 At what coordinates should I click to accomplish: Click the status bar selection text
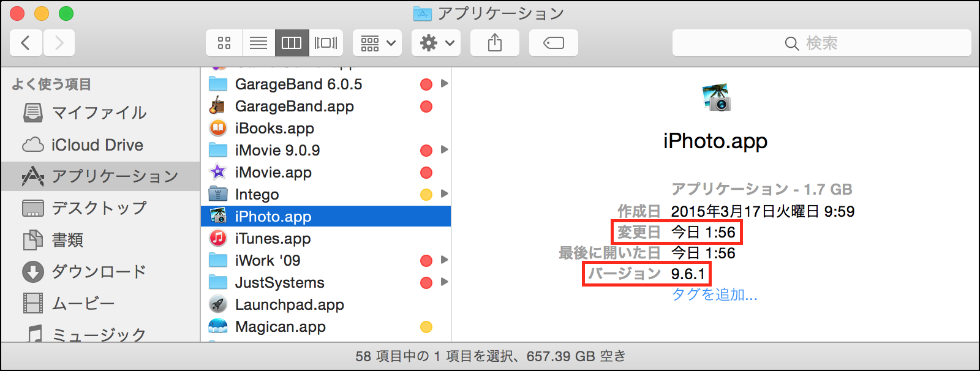click(490, 356)
